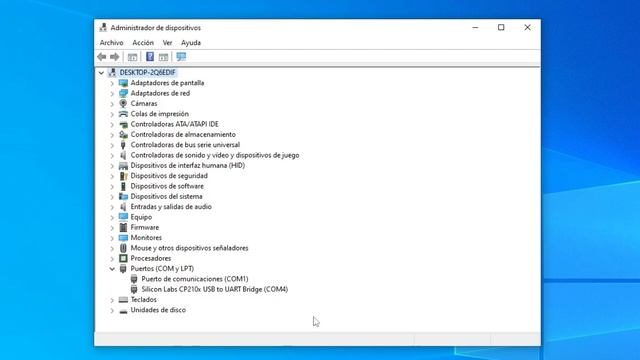Image resolution: width=640 pixels, height=360 pixels.
Task: Click the Firmware chip icon
Action: tap(123, 227)
